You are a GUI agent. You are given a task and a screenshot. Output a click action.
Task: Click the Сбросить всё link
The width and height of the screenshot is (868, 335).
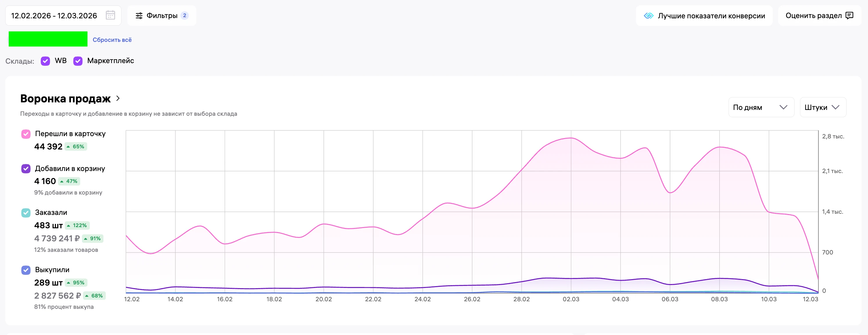point(112,40)
